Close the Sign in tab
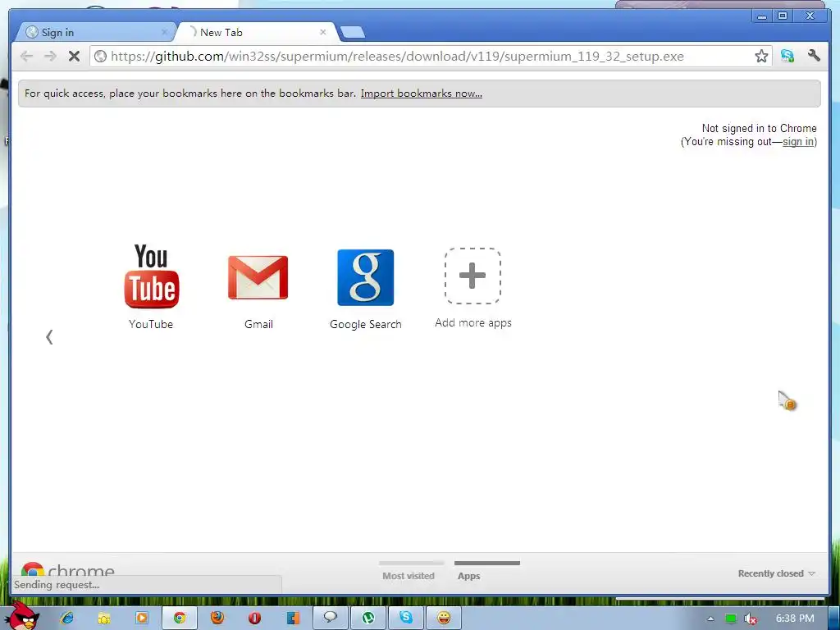 coord(164,32)
